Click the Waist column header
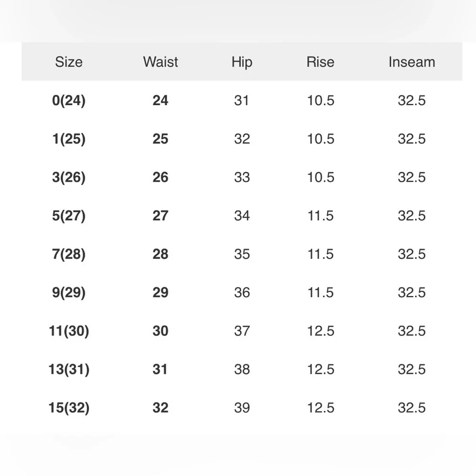Viewport: 476px width, 476px height. [x=160, y=62]
